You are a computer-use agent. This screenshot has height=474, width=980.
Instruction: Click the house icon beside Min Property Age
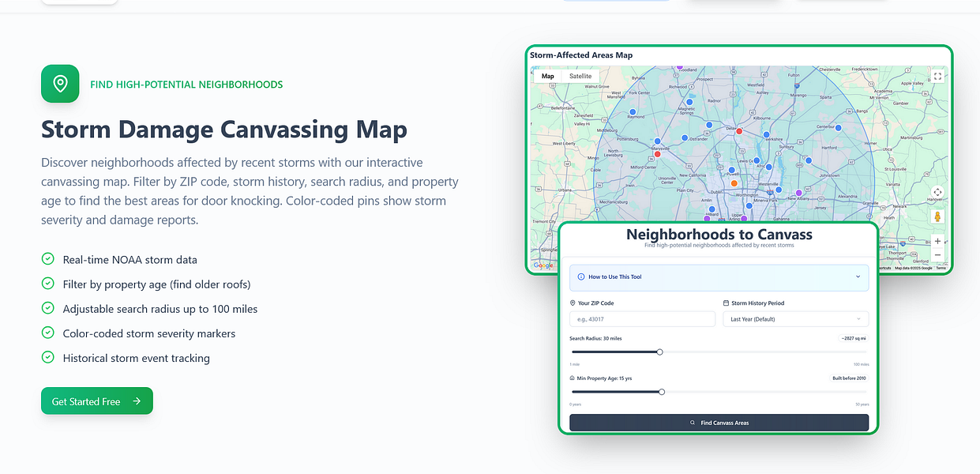coord(573,378)
